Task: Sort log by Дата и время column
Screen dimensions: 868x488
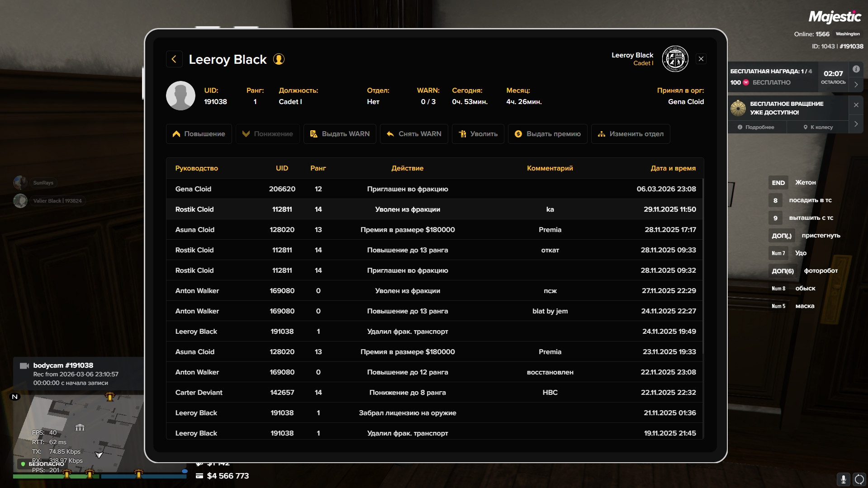Action: tap(673, 168)
